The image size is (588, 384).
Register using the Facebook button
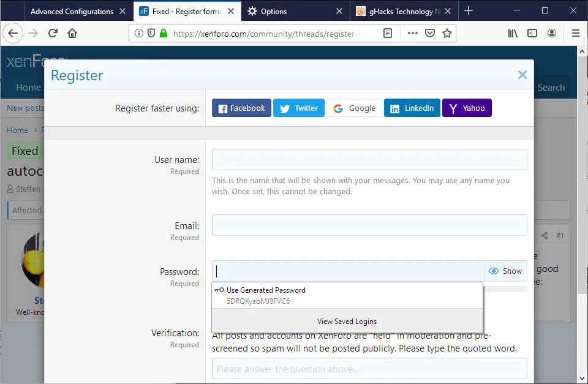(241, 108)
